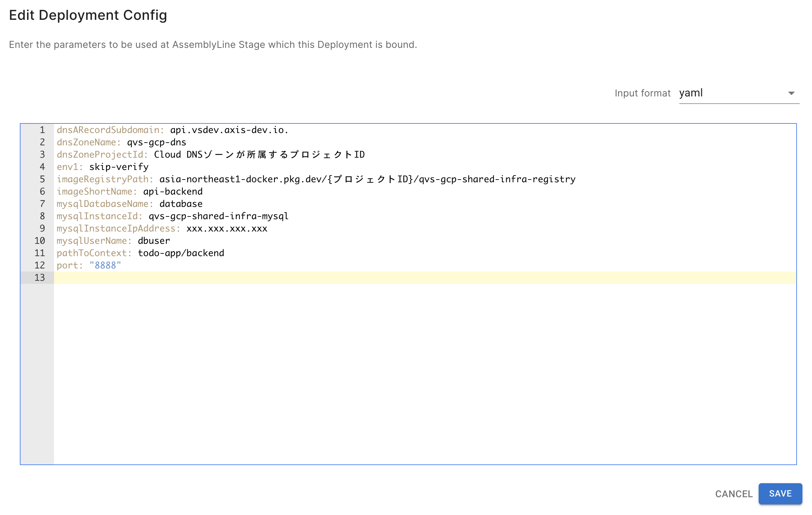Click the api.vsdev.axis-dev.io. value

[229, 130]
